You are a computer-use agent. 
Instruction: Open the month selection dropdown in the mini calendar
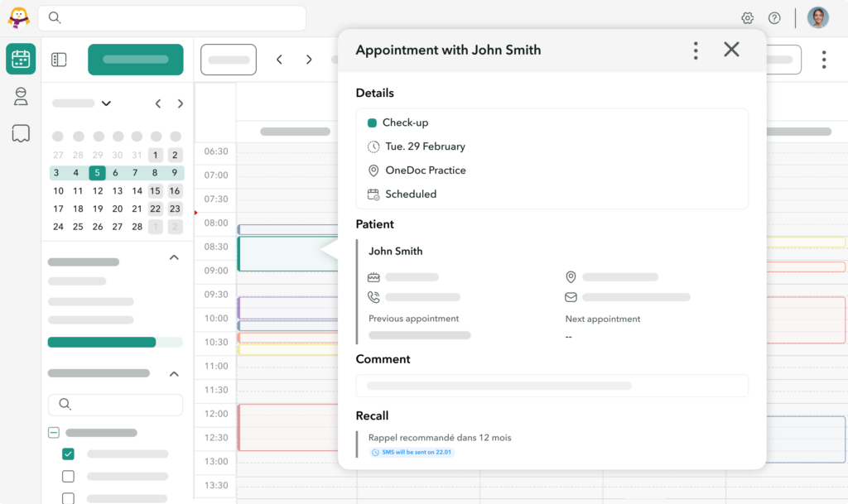(x=106, y=103)
